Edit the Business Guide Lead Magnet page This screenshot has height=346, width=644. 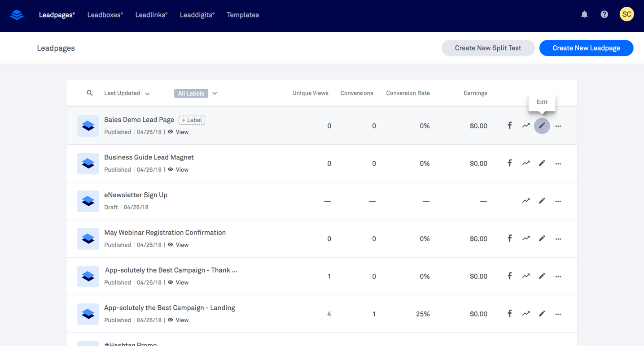pyautogui.click(x=542, y=164)
